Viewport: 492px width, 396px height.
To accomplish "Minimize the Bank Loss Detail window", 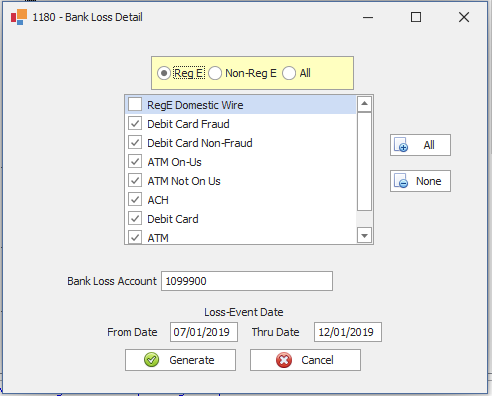I will coord(368,17).
